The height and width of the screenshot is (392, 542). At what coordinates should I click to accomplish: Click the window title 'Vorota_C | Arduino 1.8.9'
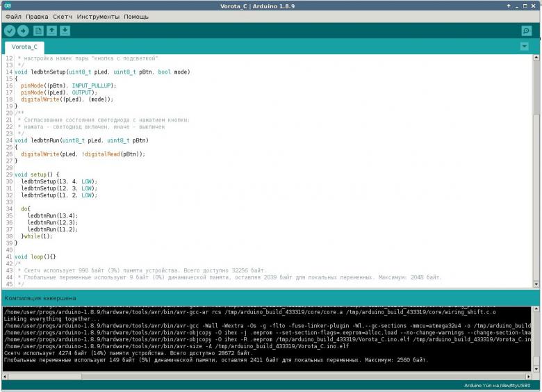point(258,6)
